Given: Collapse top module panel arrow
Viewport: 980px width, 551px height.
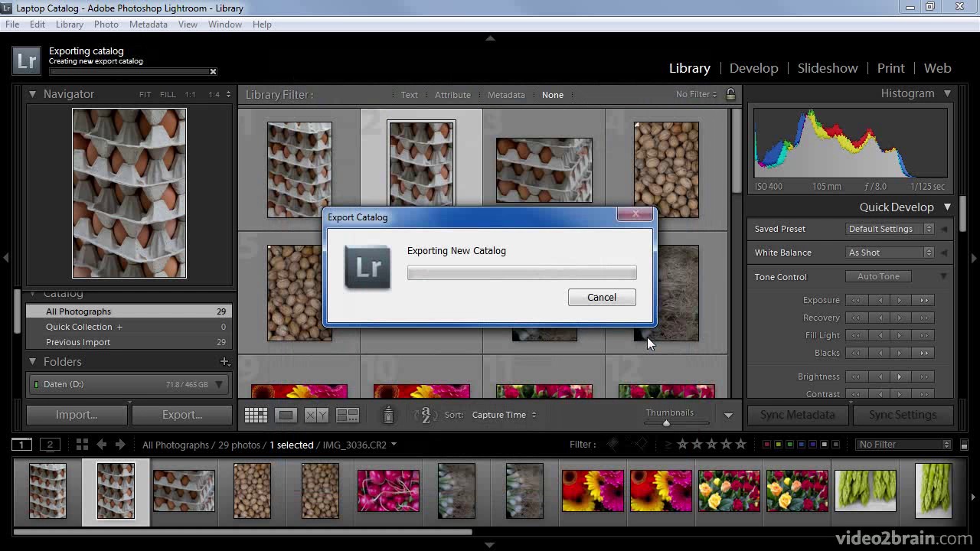Looking at the screenshot, I should coord(490,38).
